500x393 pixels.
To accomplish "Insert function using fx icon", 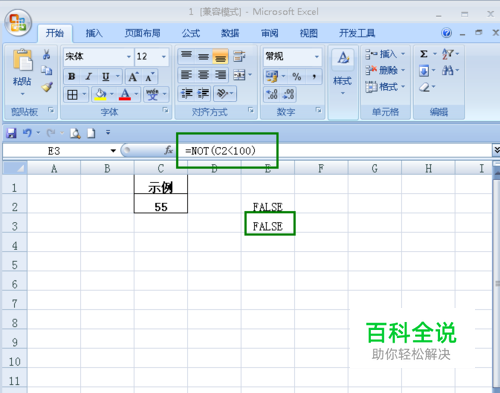I will pos(169,151).
